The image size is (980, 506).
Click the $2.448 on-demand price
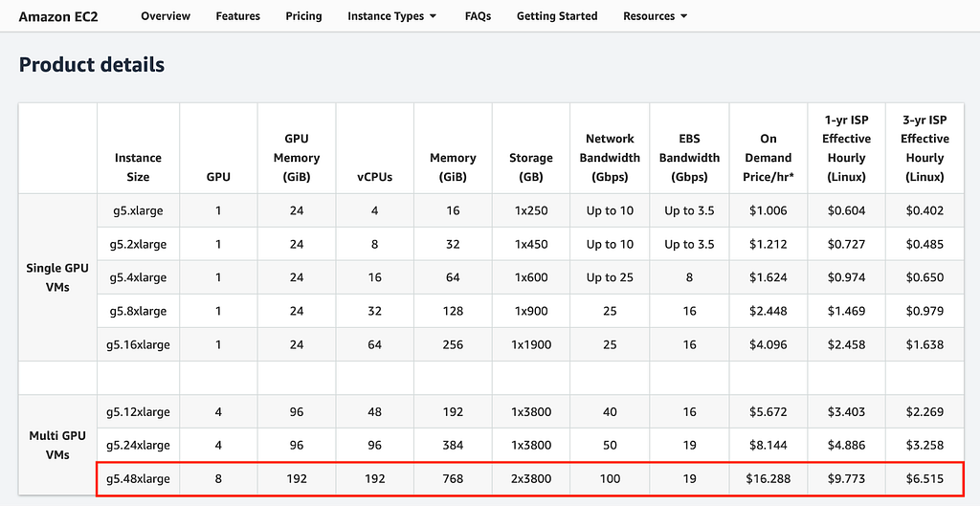768,311
